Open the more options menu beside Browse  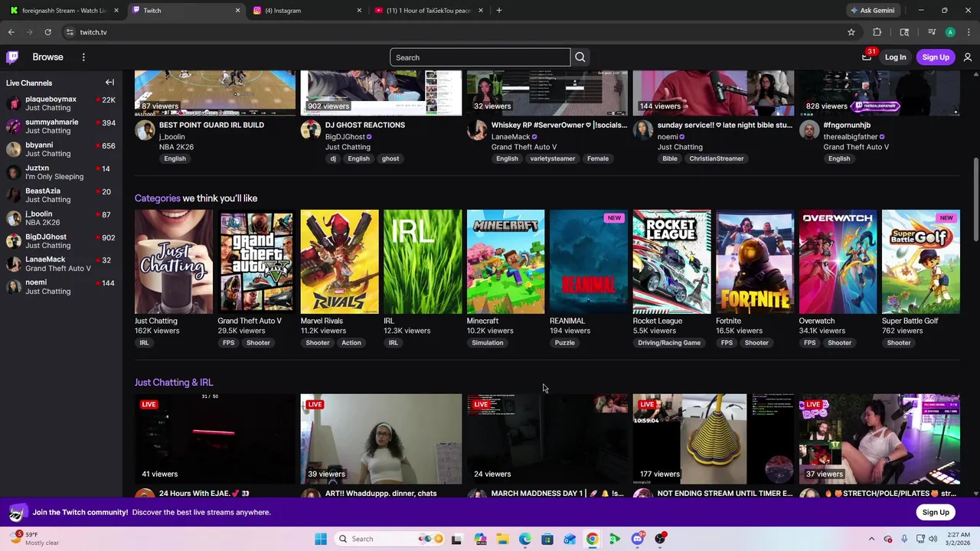pyautogui.click(x=83, y=57)
